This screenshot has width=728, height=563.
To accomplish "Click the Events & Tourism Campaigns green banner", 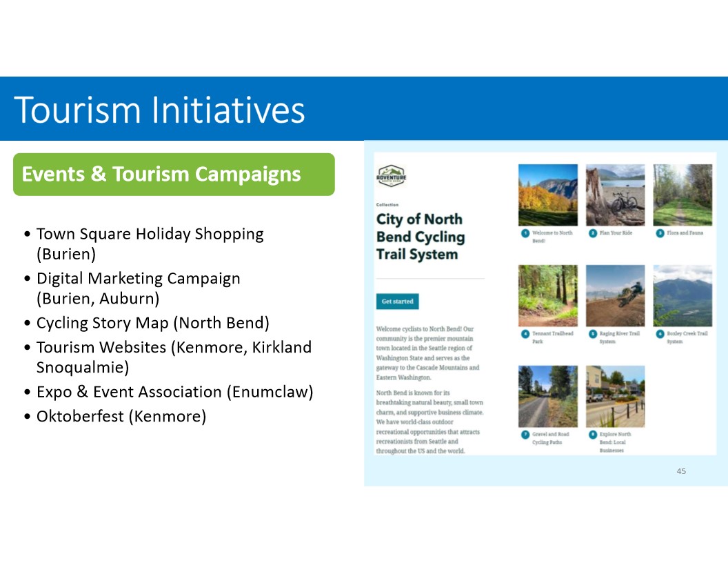I will [174, 174].
